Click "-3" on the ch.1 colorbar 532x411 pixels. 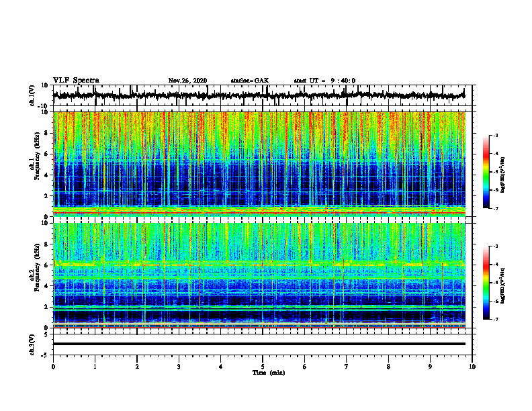(x=496, y=135)
